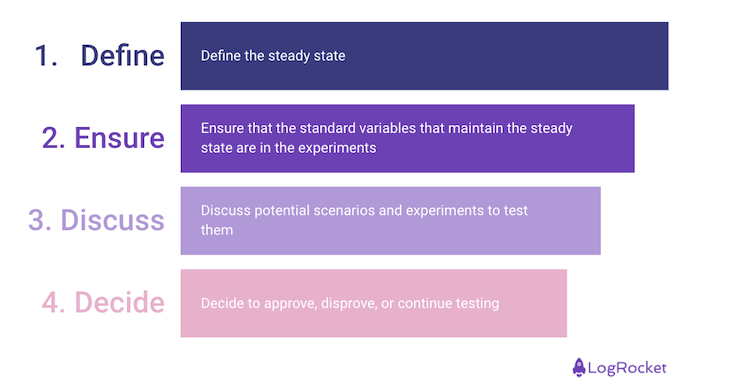The width and height of the screenshot is (730, 385).
Task: Select the pink Decide bar
Action: [x=374, y=303]
